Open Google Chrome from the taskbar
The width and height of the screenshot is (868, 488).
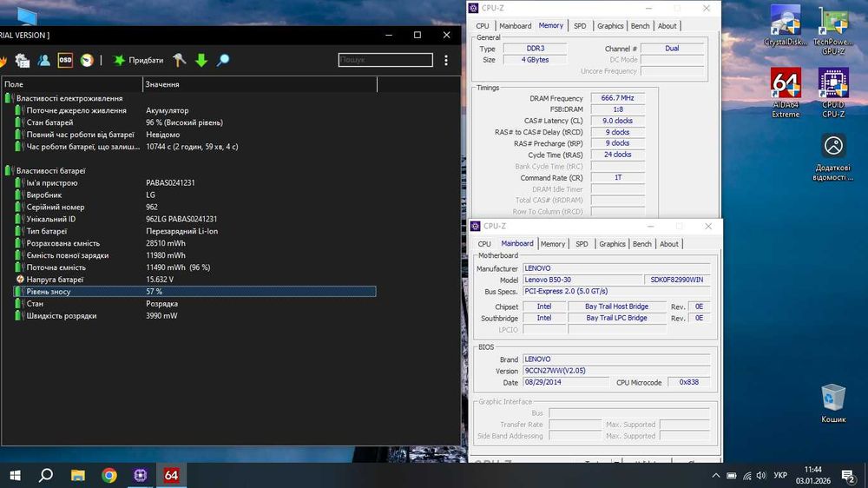tap(109, 475)
